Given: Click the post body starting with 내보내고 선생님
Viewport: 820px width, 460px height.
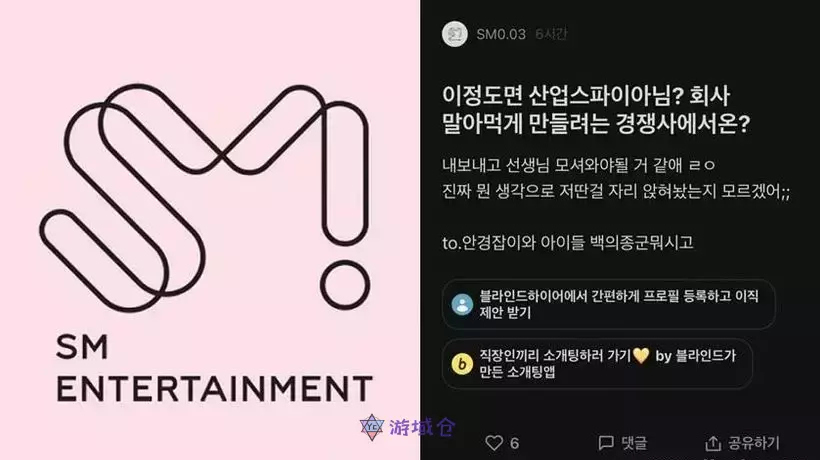Looking at the screenshot, I should 616,178.
